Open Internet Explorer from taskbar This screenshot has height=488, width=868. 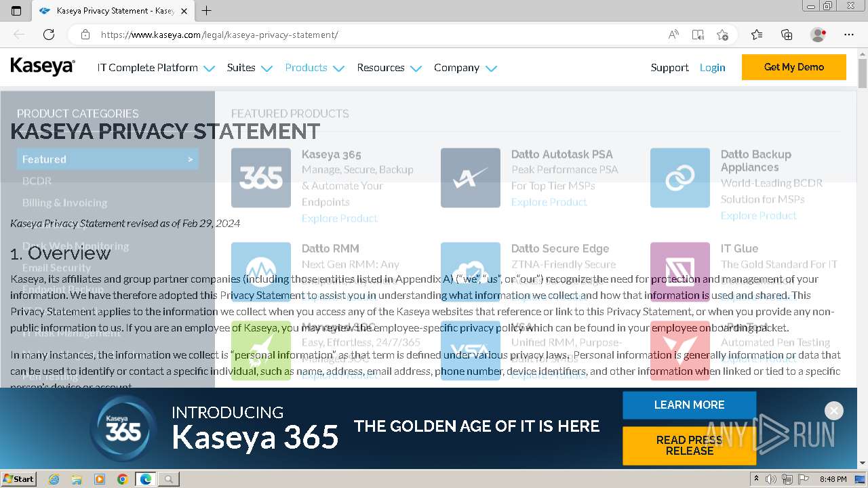click(54, 479)
